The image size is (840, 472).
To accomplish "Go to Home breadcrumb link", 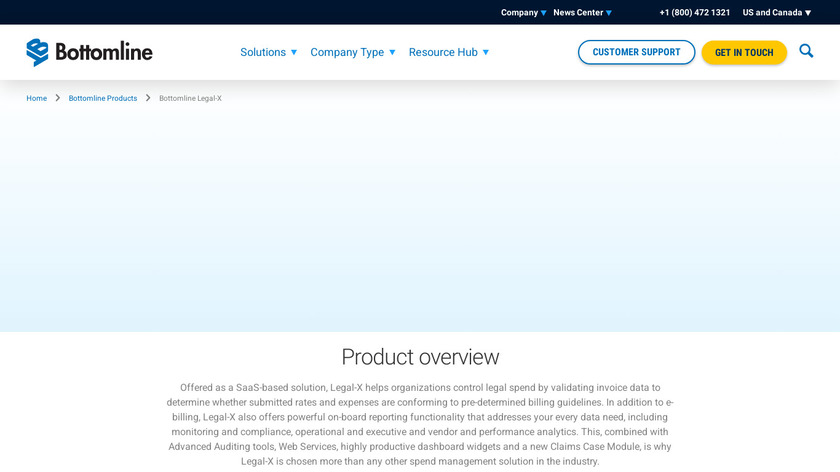I will [36, 98].
